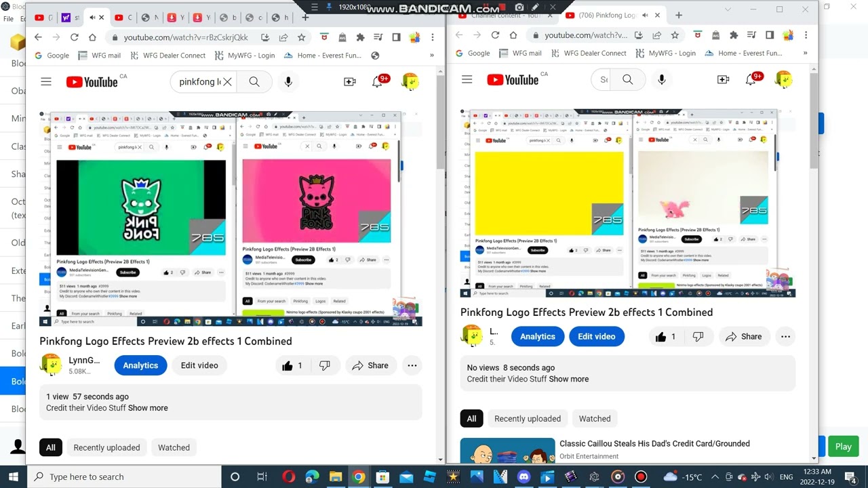The image size is (868, 488).
Task: Expand hidden bookmarks chevron in left window
Action: (431, 56)
